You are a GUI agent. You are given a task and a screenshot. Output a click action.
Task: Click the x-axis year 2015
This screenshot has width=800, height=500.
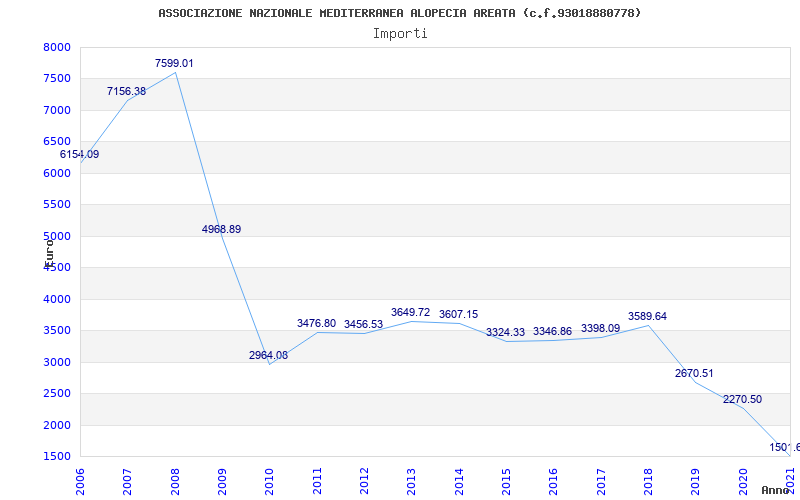pyautogui.click(x=506, y=482)
